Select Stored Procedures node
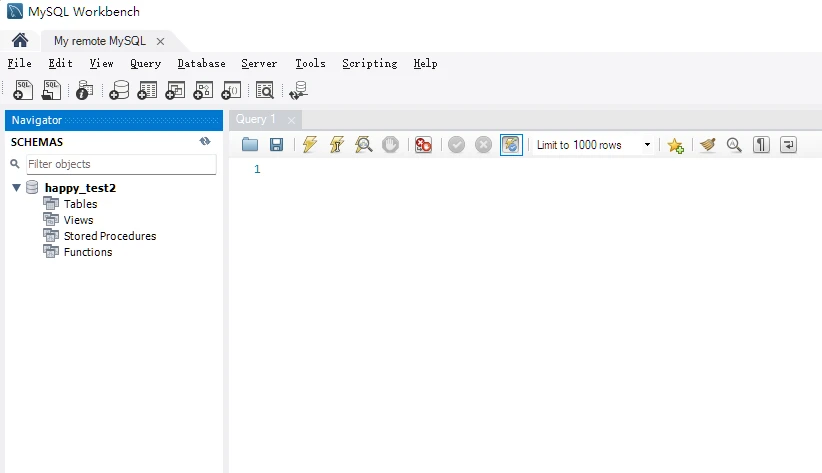The height and width of the screenshot is (473, 822). point(110,236)
